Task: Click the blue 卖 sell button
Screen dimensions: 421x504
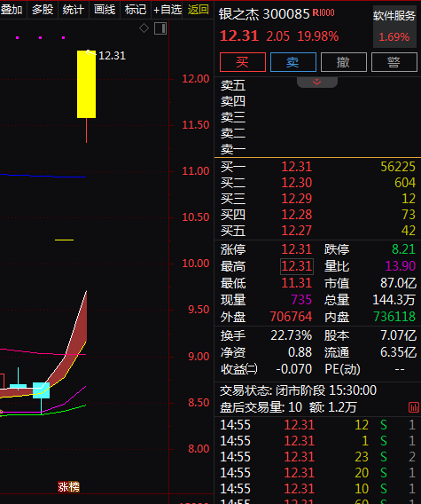Action: (292, 62)
